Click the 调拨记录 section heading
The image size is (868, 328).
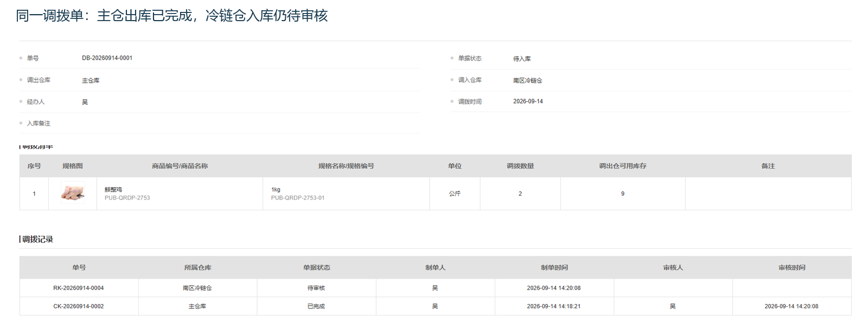pyautogui.click(x=37, y=239)
